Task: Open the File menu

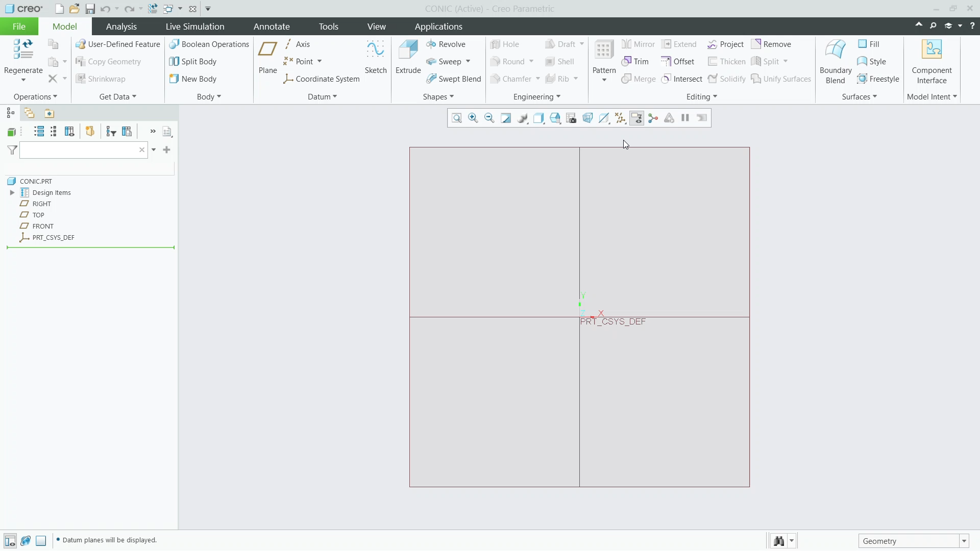Action: point(19,27)
